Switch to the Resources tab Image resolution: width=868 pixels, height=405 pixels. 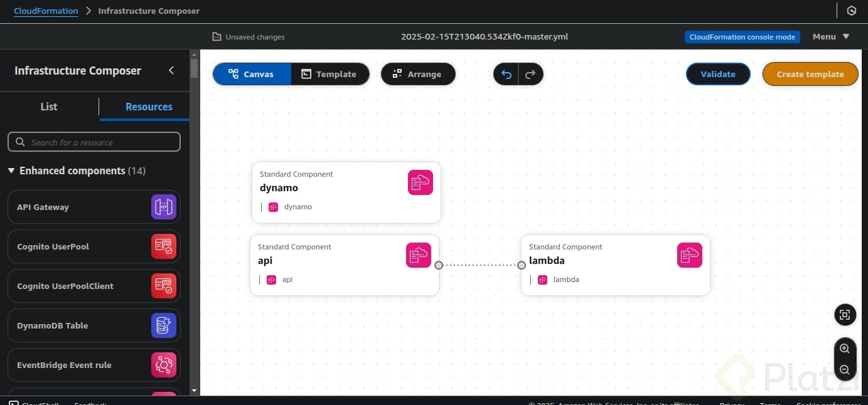149,107
